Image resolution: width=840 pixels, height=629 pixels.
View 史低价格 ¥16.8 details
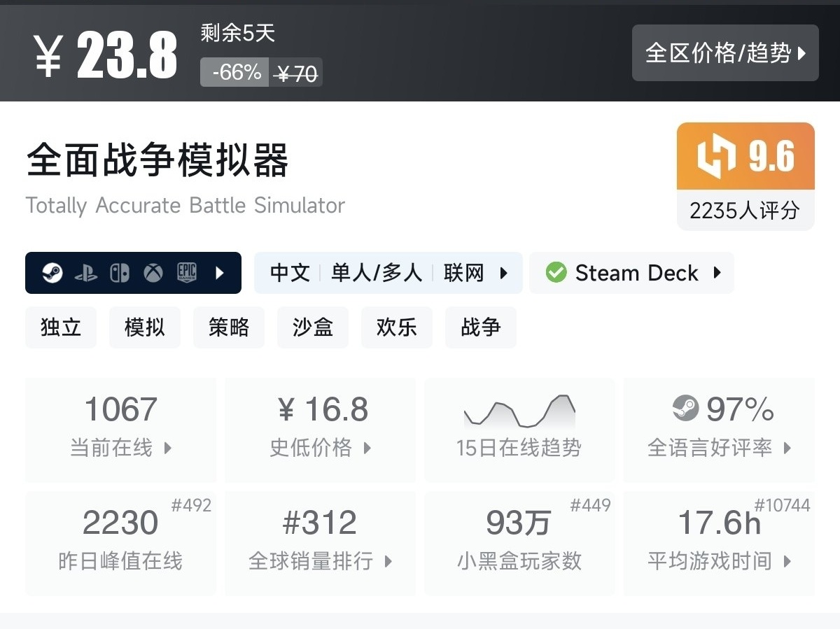pos(321,430)
